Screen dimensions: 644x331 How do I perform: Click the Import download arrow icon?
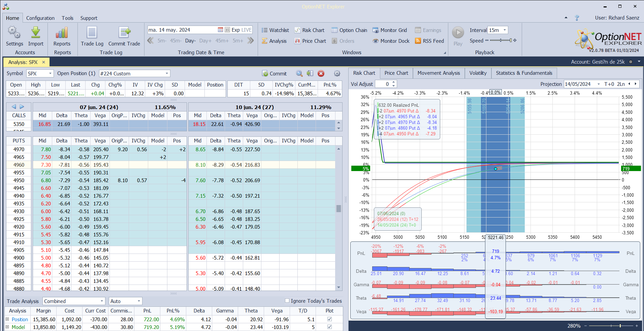36,33
